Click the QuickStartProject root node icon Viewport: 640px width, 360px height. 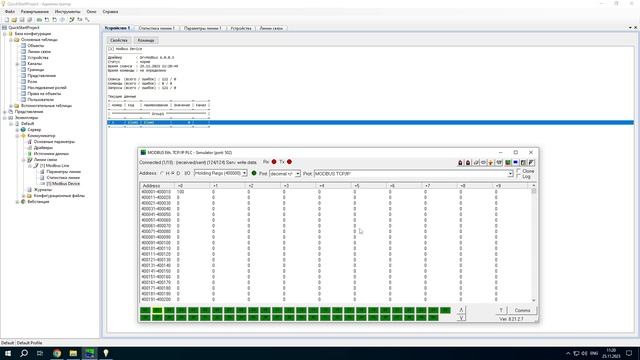pyautogui.click(x=4, y=28)
